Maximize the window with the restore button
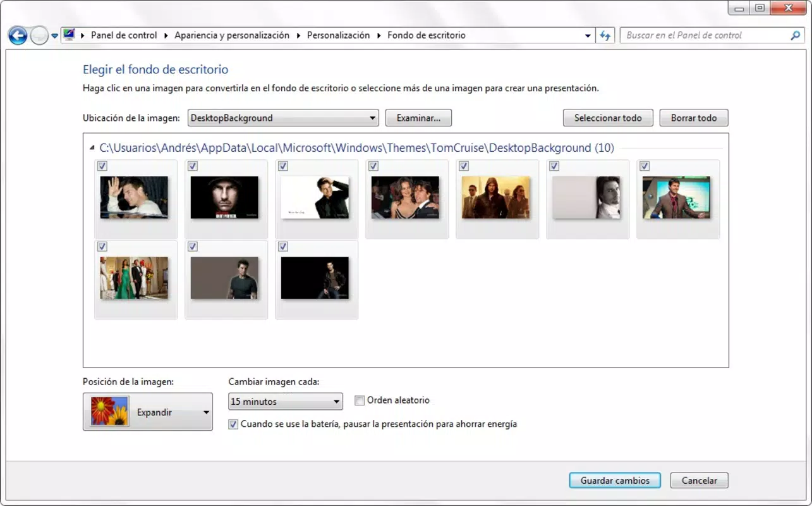Screen dimensions: 812x506 click(760, 8)
